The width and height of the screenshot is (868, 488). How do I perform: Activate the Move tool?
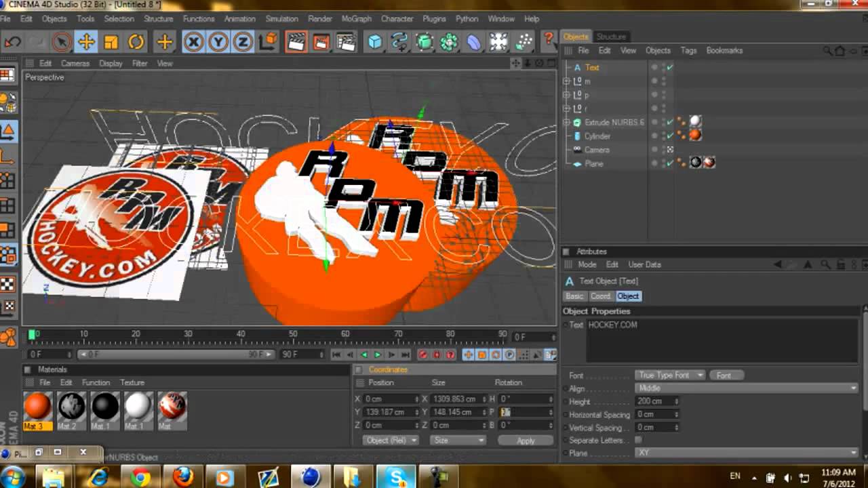tap(86, 42)
